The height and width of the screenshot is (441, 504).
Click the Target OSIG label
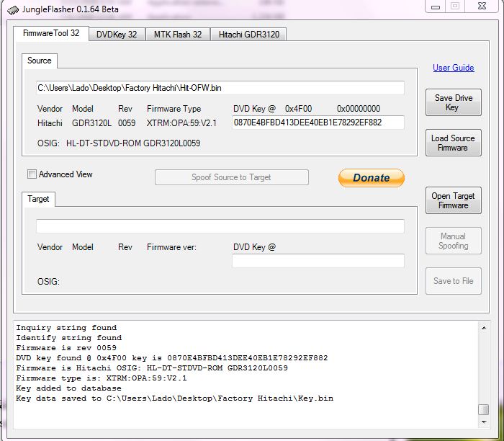pyautogui.click(x=48, y=282)
